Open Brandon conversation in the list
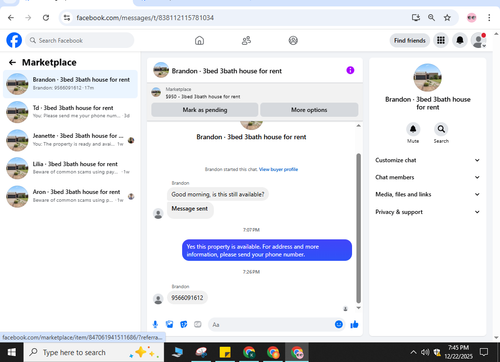 tap(70, 84)
